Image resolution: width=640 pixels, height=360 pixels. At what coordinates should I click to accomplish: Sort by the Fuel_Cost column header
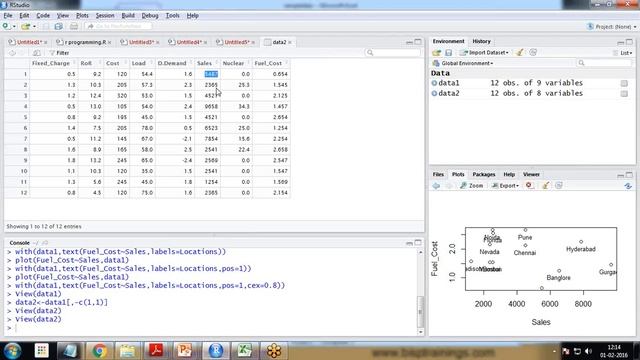tap(270, 63)
